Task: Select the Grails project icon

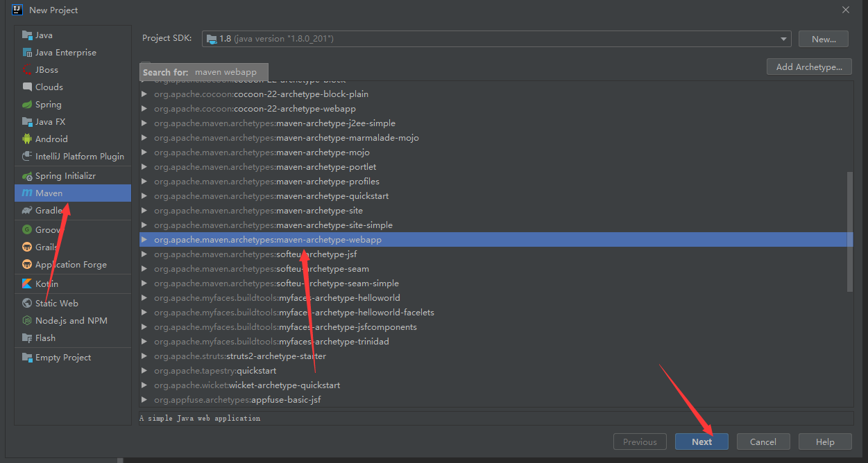Action: coord(27,247)
